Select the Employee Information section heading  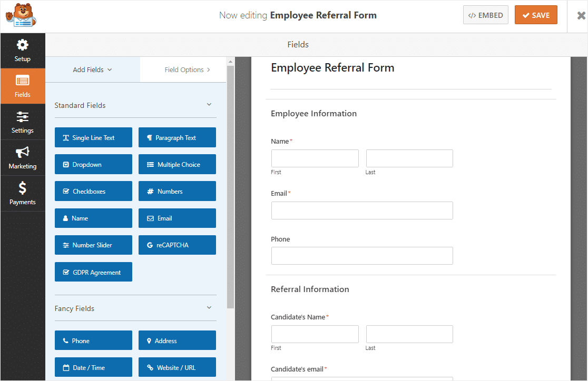314,114
